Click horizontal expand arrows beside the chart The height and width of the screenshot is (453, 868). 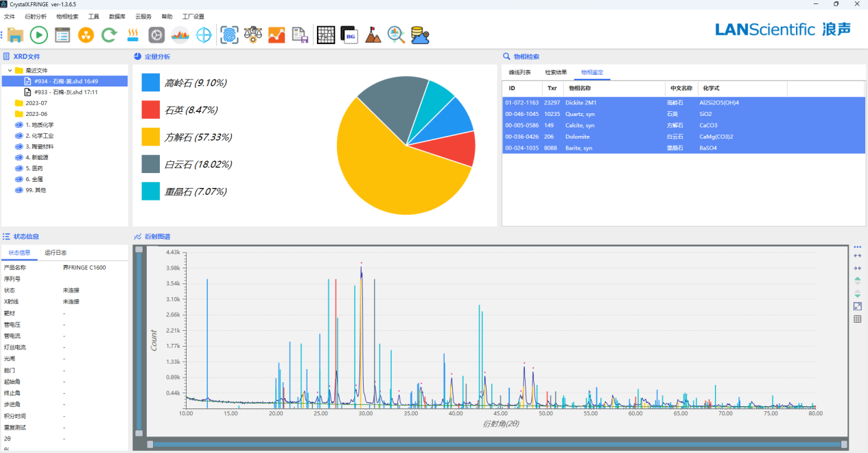click(857, 256)
